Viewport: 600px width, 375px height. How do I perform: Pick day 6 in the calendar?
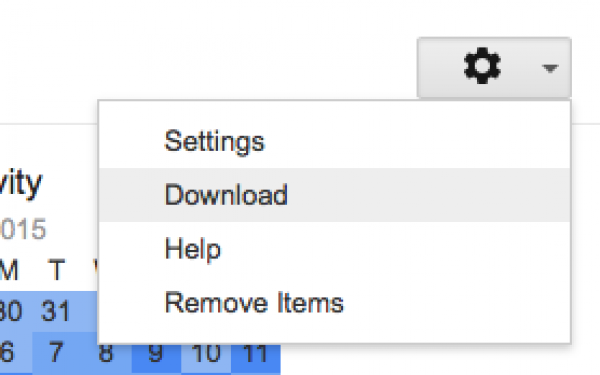point(8,352)
